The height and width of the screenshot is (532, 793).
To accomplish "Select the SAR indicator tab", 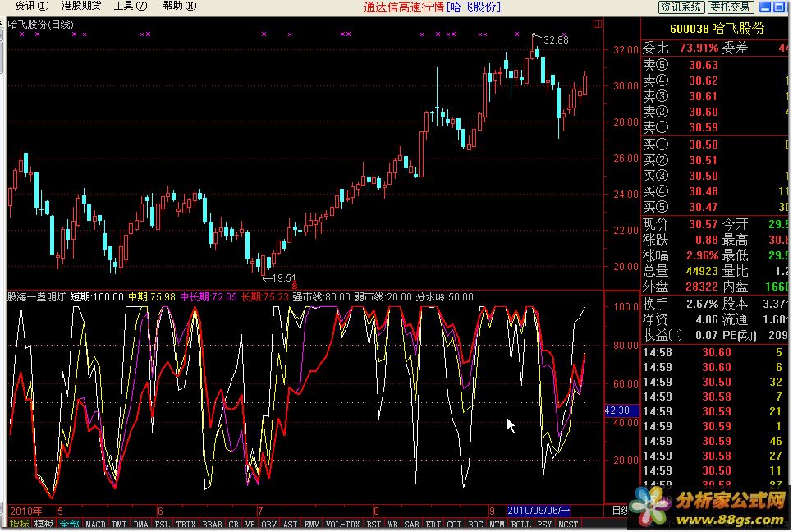I will coord(411,525).
